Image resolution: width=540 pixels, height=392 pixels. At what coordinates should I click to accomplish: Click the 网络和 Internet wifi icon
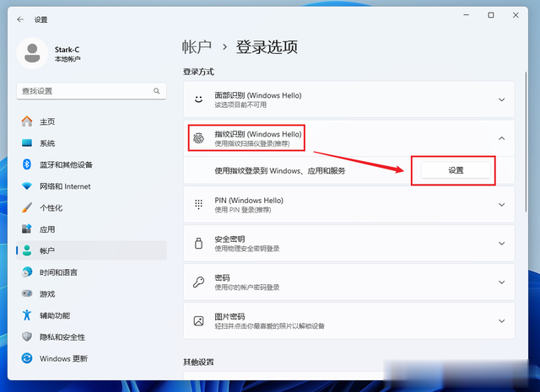pos(27,186)
